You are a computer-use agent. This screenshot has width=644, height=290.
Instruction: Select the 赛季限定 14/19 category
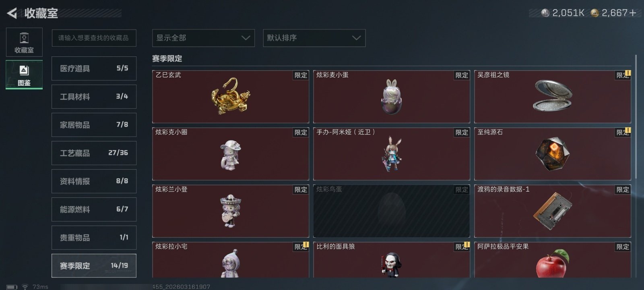(94, 266)
